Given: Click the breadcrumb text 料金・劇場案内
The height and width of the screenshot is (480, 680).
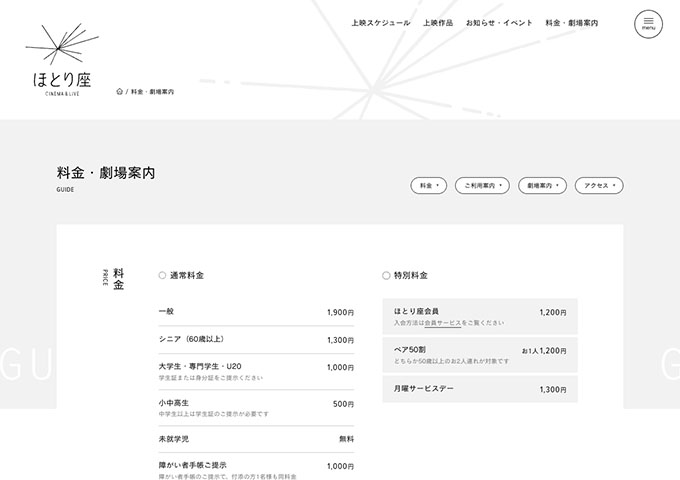Looking at the screenshot, I should point(153,91).
